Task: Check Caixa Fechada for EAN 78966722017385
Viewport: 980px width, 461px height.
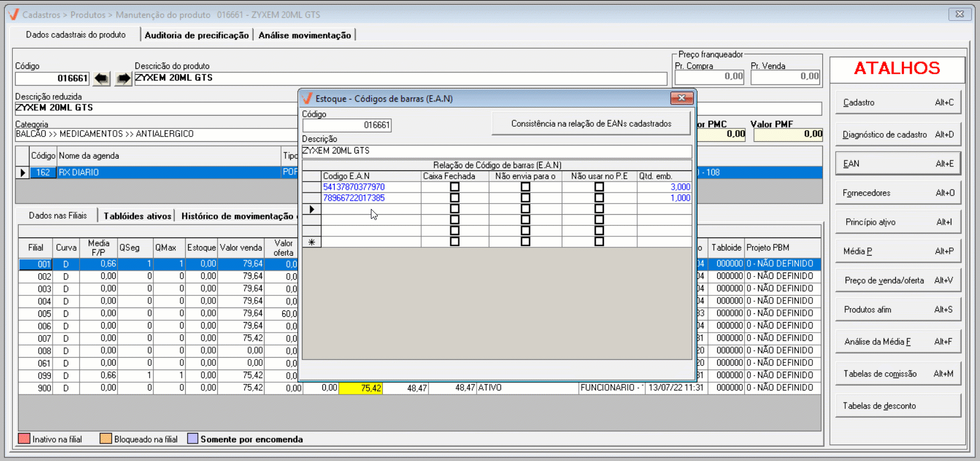Action: 454,198
